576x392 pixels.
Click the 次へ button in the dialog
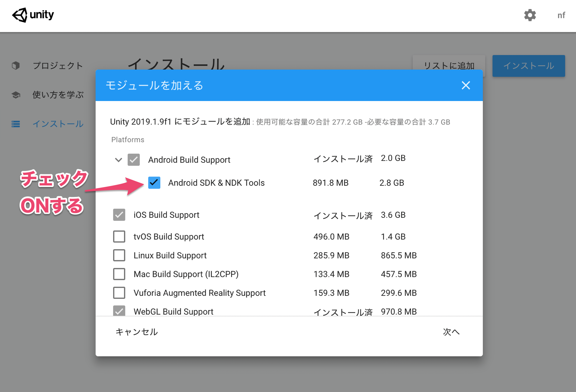451,332
